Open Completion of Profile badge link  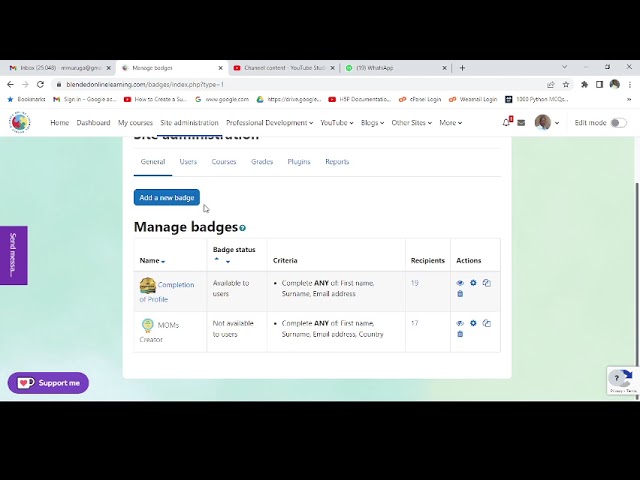[x=167, y=291]
